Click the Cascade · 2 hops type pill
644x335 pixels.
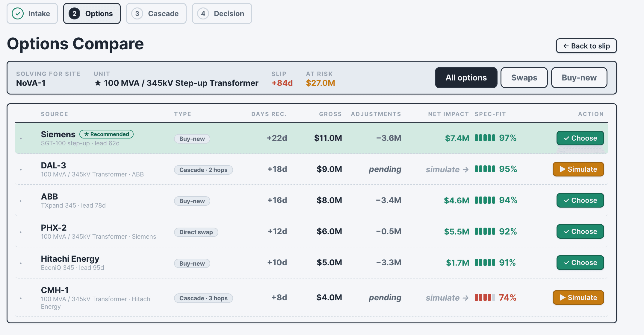coord(203,170)
